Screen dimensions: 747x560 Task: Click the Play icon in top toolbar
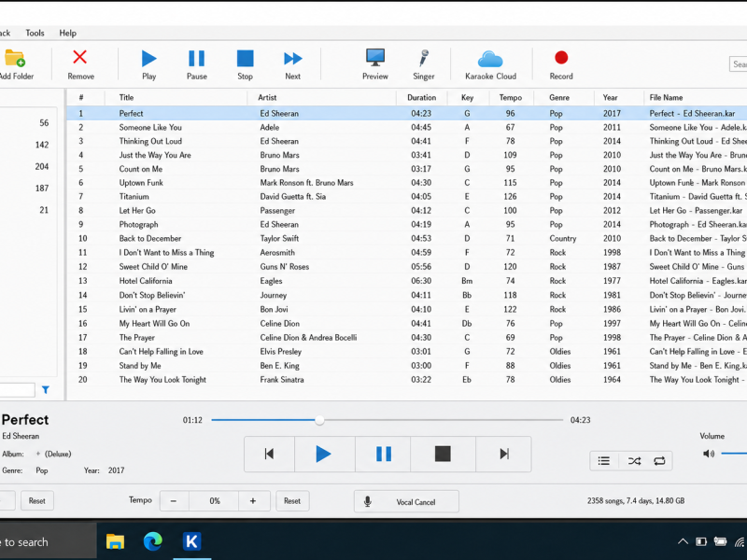(x=149, y=59)
